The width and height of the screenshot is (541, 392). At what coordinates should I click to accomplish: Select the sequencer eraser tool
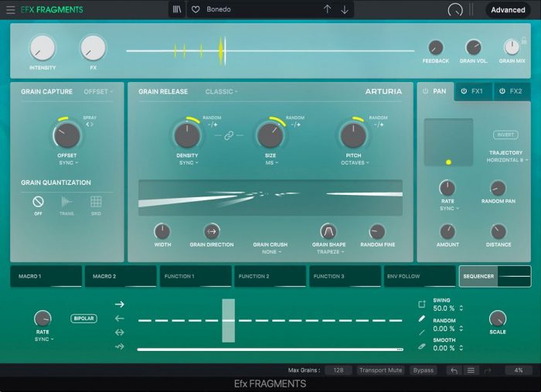tap(422, 346)
